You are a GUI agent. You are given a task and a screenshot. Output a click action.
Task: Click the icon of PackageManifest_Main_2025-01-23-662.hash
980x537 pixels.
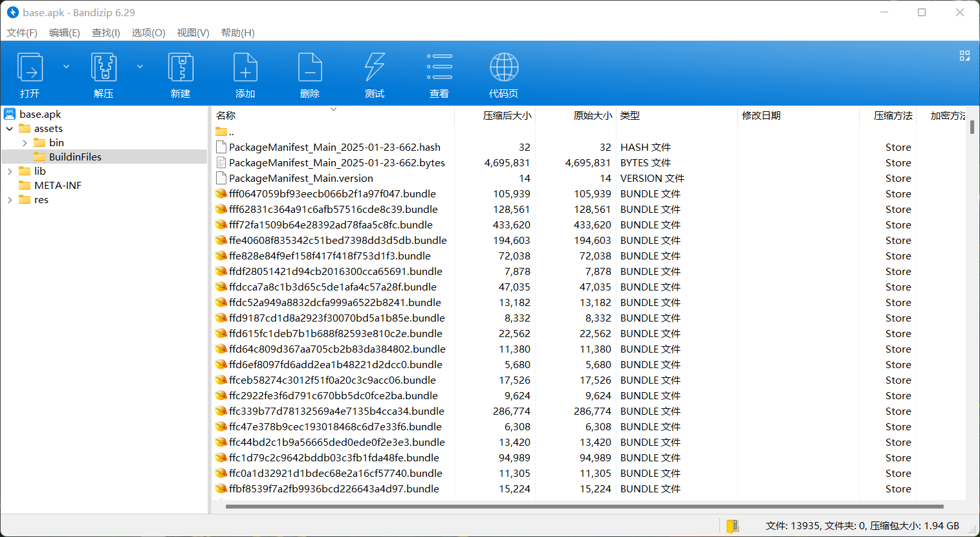point(221,147)
